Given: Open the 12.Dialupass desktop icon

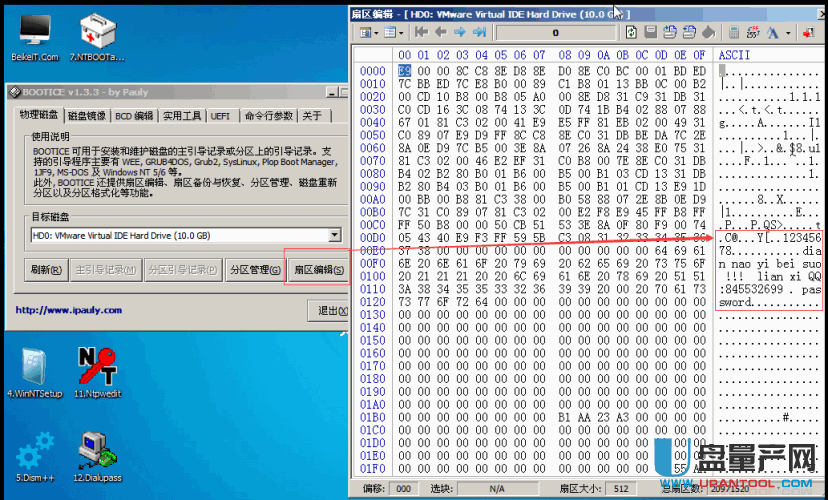Looking at the screenshot, I should [x=98, y=457].
